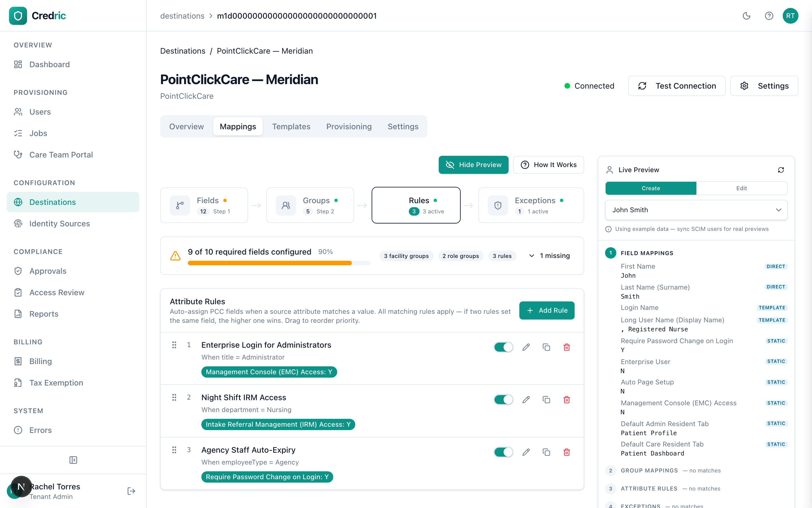Image resolution: width=812 pixels, height=508 pixels.
Task: Click destinations link in top breadcrumb
Action: click(182, 16)
